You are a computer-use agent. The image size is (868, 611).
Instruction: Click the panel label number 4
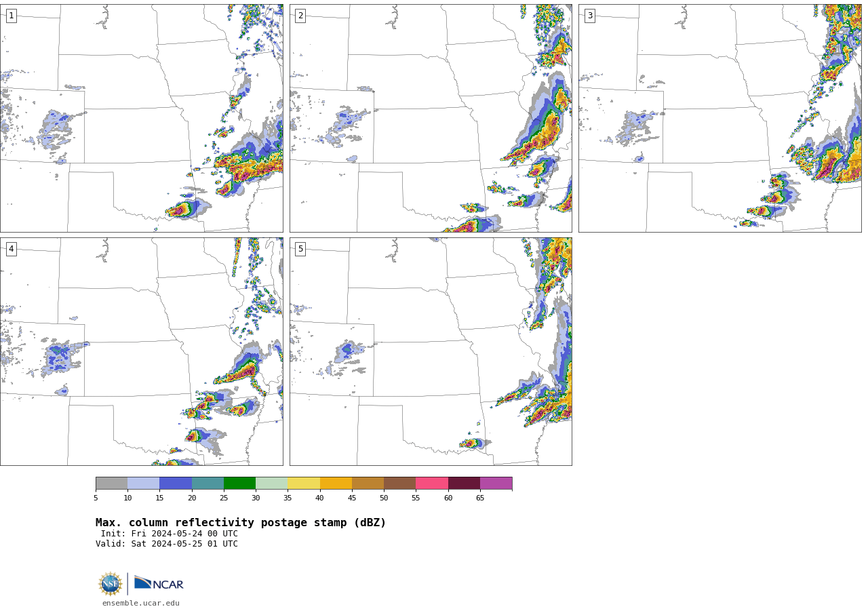click(x=11, y=249)
